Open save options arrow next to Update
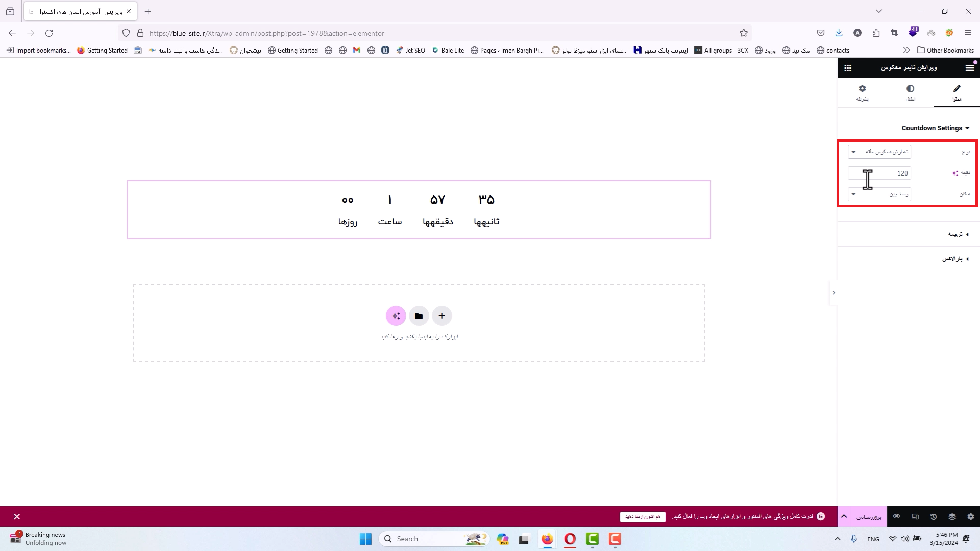The image size is (980, 551). (844, 517)
